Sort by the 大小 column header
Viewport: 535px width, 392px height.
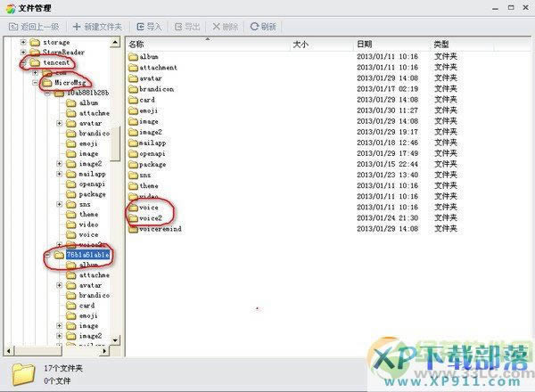[300, 45]
